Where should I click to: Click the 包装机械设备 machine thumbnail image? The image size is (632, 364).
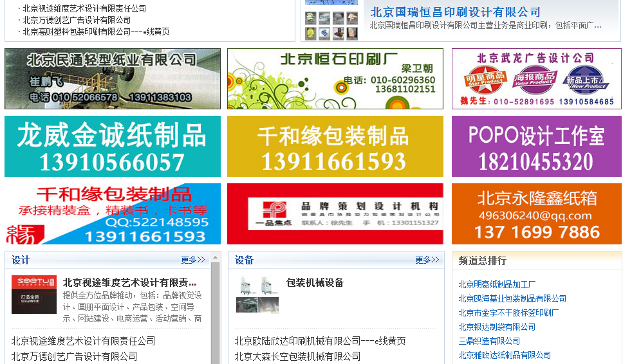pyautogui.click(x=257, y=295)
